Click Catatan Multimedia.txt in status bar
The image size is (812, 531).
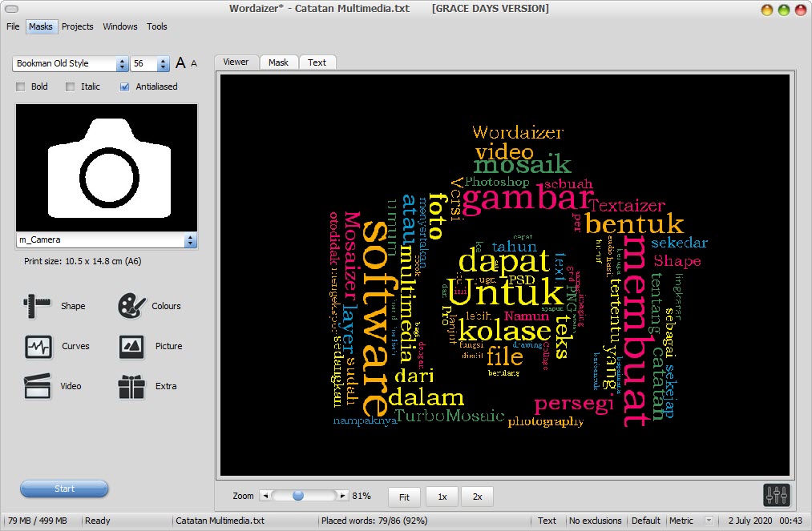pos(220,521)
